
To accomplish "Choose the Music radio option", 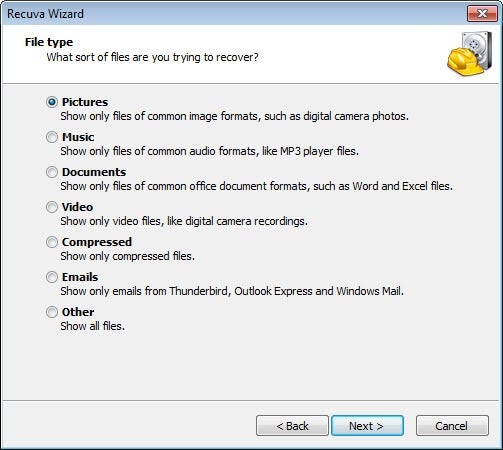I will [x=52, y=137].
